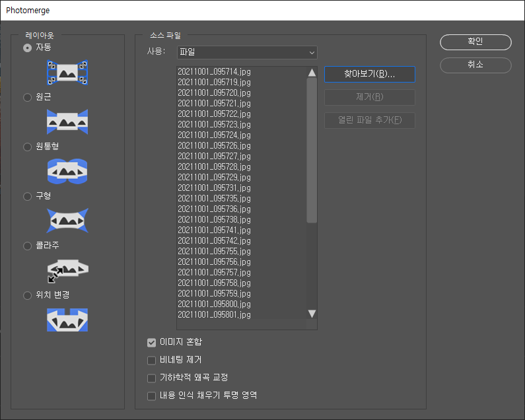Select file 20211001_095755.jpg

214,252
